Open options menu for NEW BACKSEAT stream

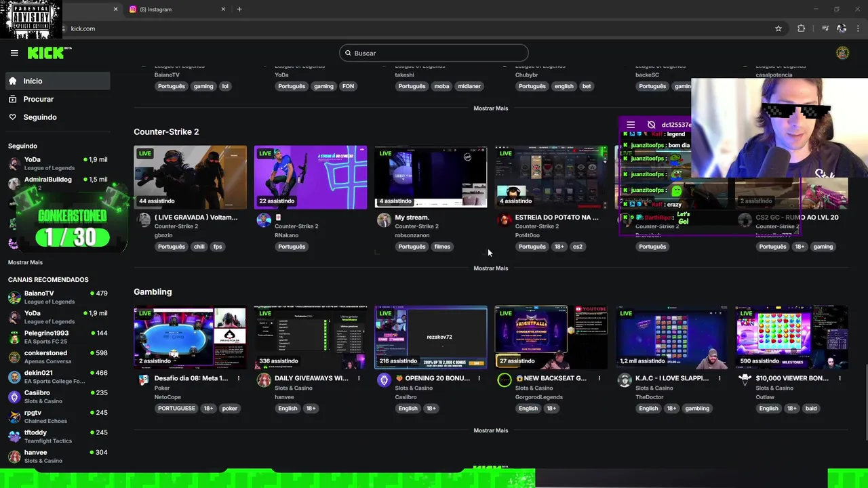599,378
